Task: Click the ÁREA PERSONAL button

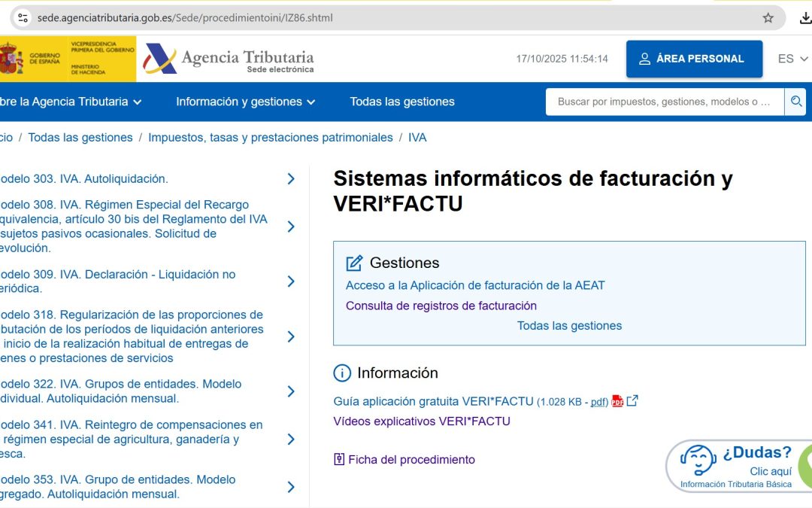Action: [x=693, y=59]
